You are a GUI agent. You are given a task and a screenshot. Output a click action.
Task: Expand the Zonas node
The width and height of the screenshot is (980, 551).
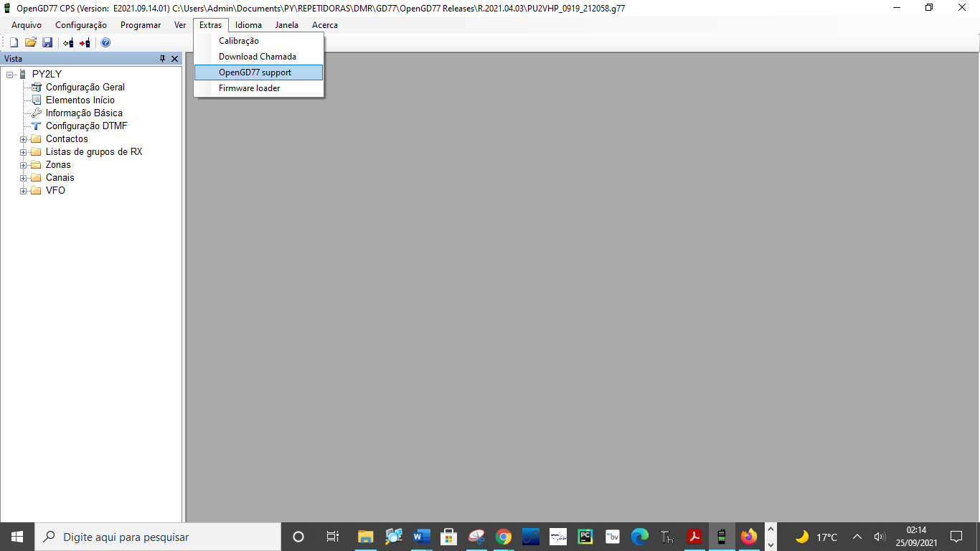point(24,165)
